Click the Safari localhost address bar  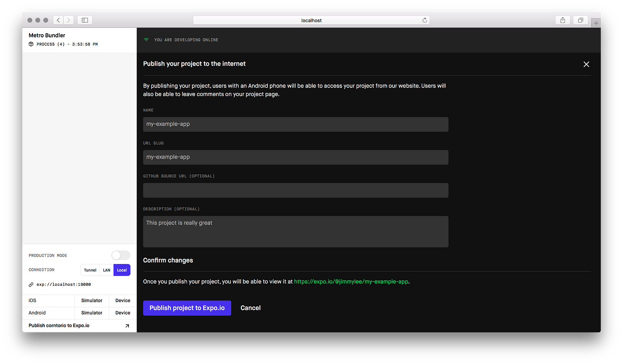tap(311, 20)
